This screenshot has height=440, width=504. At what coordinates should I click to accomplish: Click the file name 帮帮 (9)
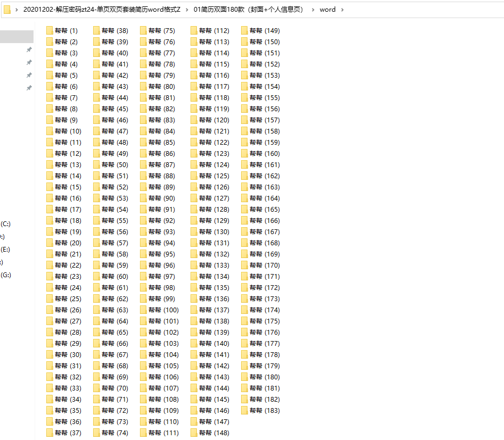[x=66, y=120]
